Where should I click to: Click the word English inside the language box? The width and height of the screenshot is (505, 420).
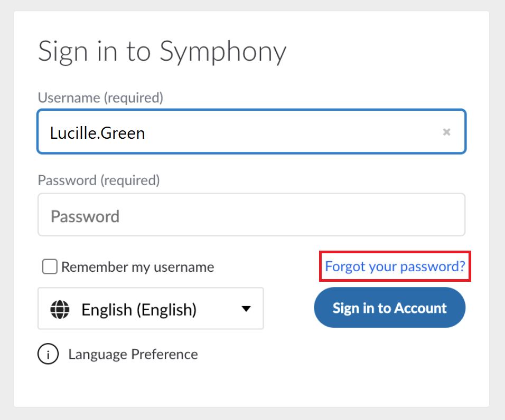tap(107, 310)
